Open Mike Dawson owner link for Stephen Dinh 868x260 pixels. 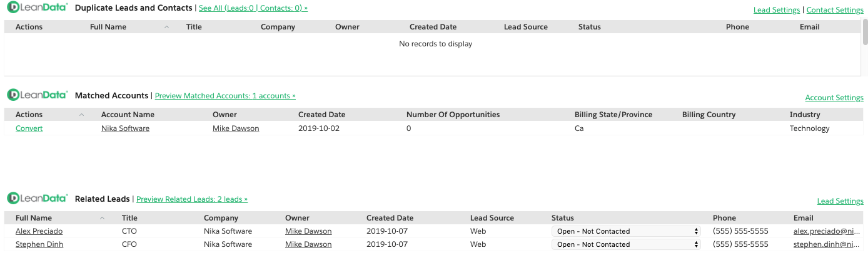308,244
